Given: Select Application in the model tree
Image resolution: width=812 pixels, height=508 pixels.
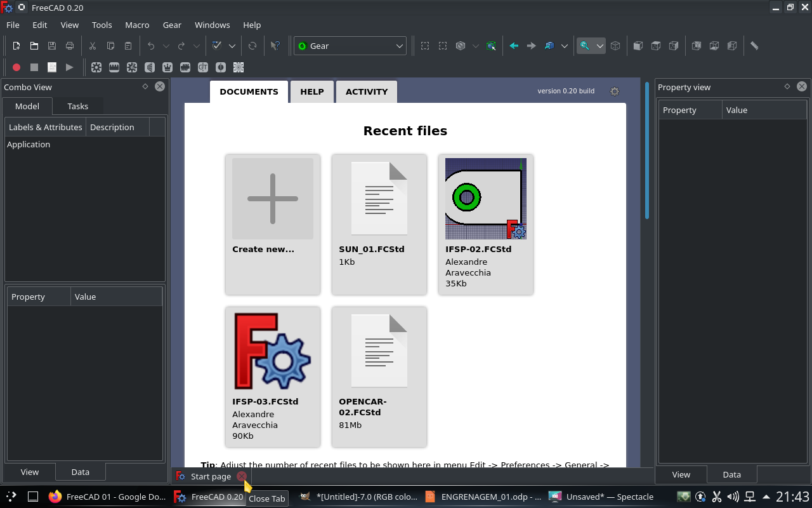Looking at the screenshot, I should [29, 144].
